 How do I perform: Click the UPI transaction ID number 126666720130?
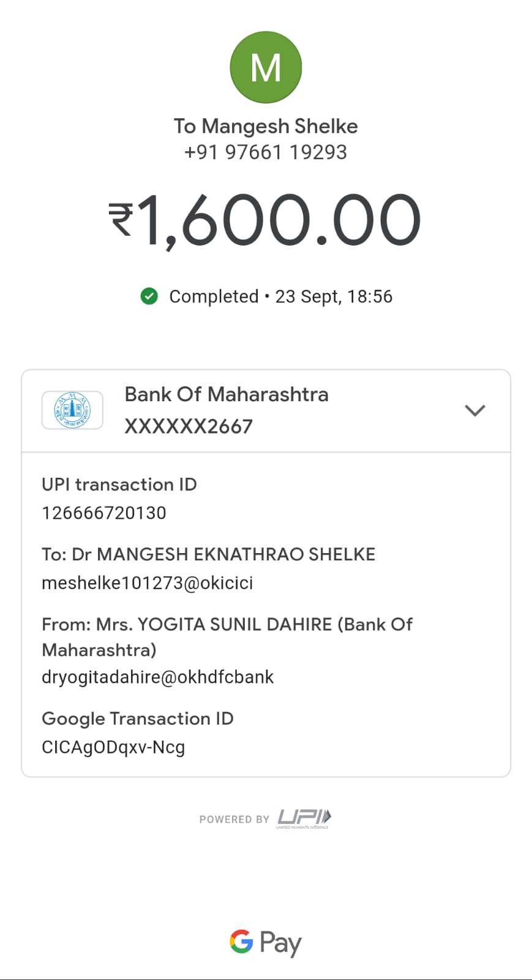(104, 513)
